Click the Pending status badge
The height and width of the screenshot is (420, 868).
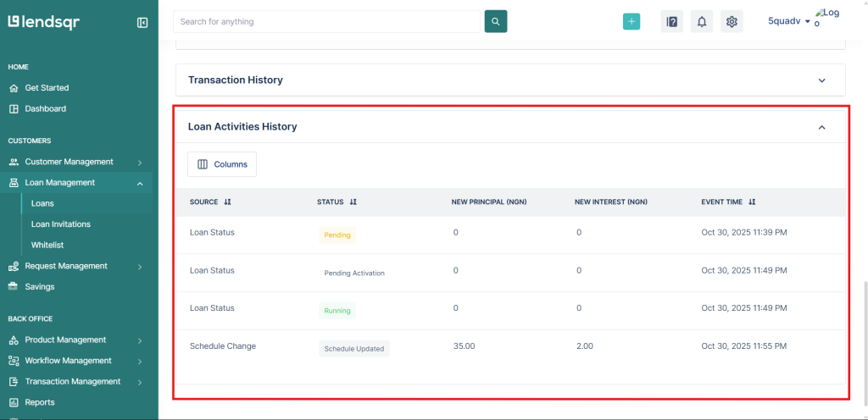(337, 235)
